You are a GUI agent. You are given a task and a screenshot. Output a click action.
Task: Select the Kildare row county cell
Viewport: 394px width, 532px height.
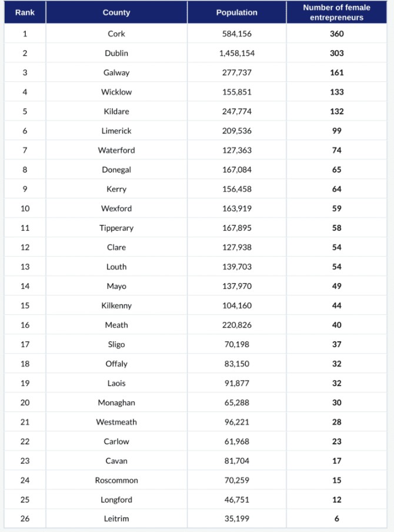tap(116, 111)
